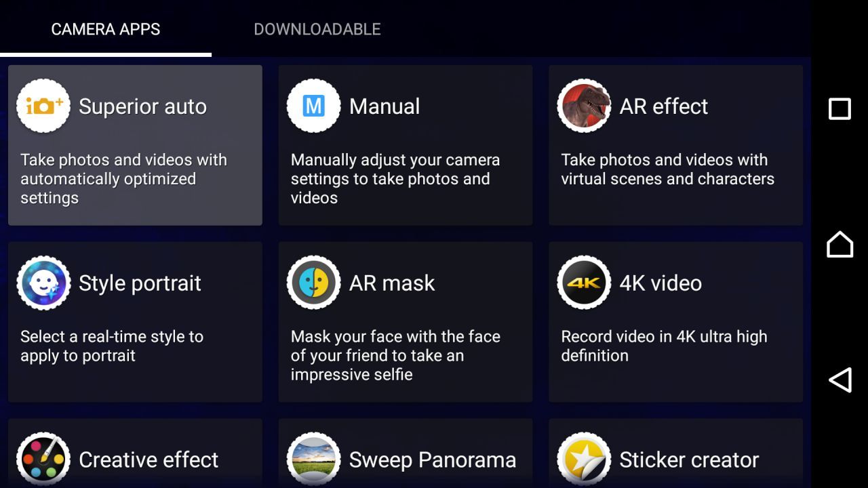
Task: Select the Manual mode M icon
Action: [313, 106]
